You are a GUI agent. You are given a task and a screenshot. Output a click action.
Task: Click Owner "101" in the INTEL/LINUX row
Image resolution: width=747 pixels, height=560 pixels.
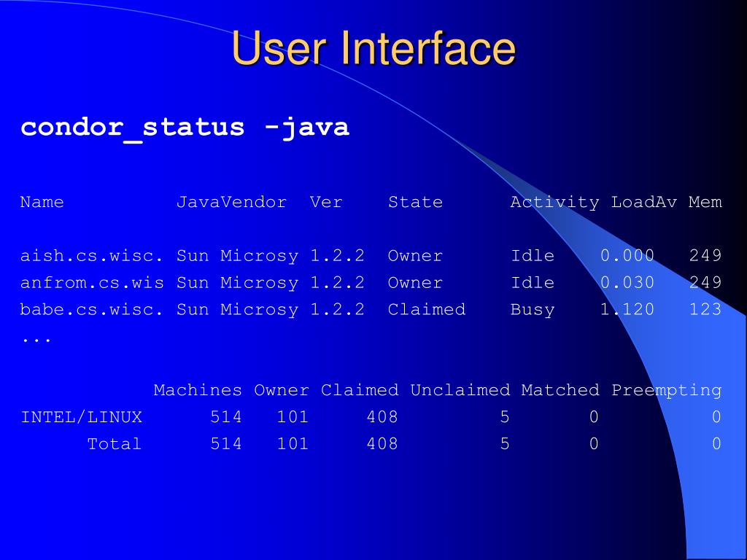click(293, 417)
